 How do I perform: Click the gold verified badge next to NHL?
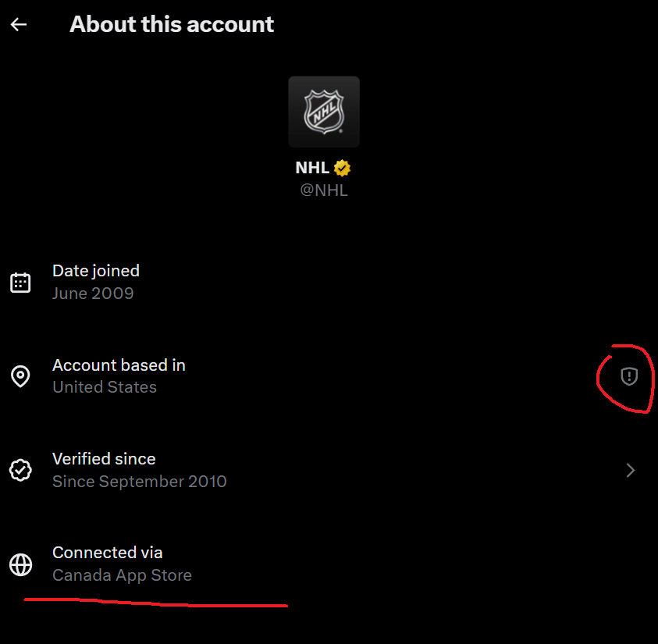pyautogui.click(x=342, y=169)
